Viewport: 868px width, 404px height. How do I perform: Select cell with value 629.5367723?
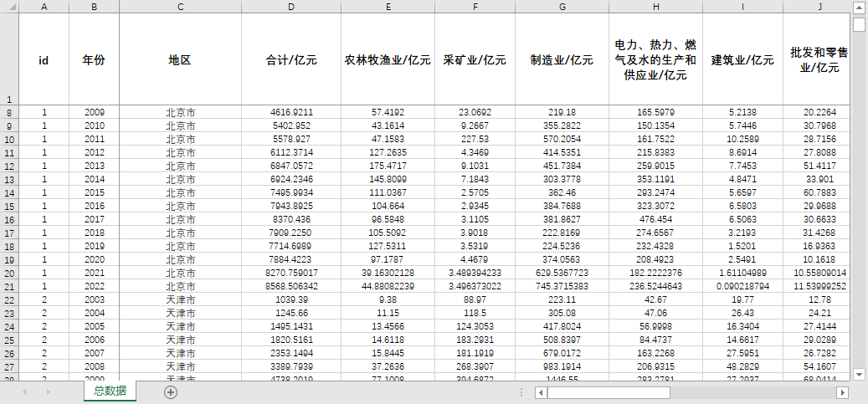tap(562, 273)
